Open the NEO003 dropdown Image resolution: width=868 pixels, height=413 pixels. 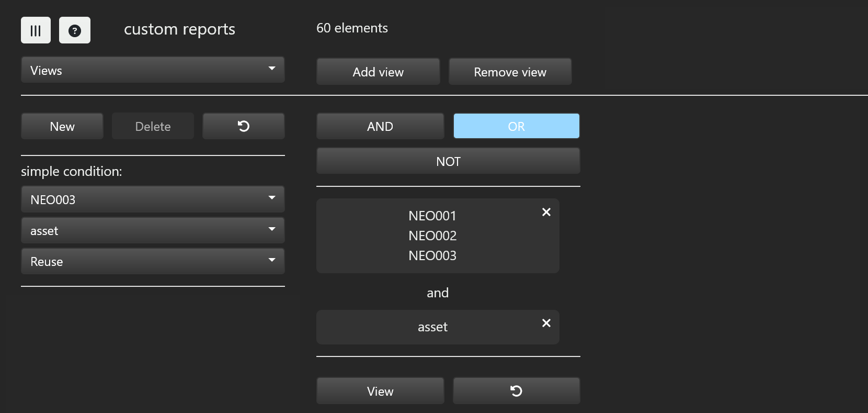tap(153, 199)
